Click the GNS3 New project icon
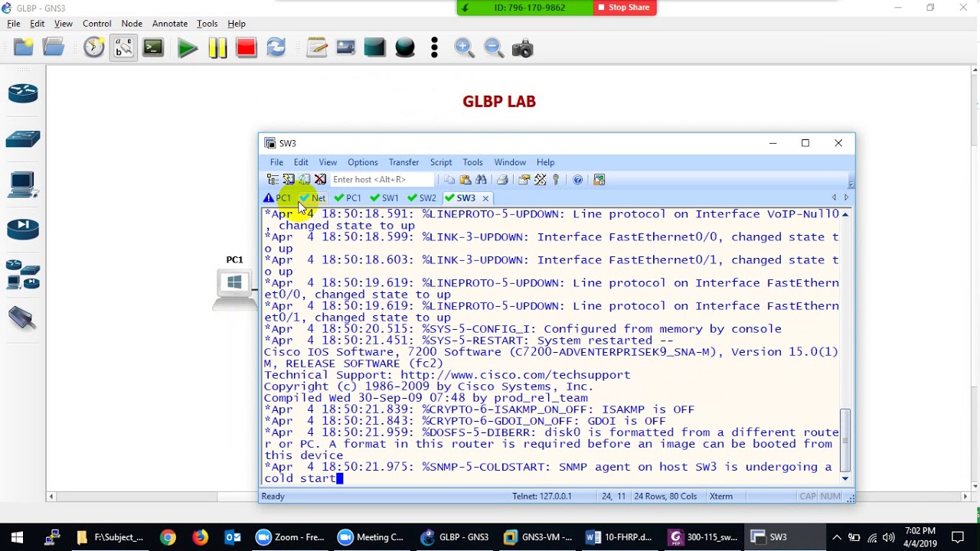The image size is (980, 551). 24,48
